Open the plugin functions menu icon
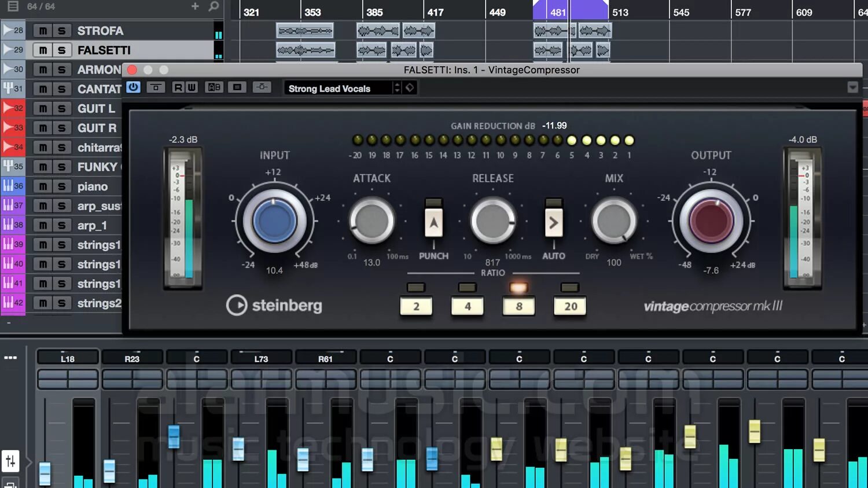This screenshot has width=868, height=488. 237,87
